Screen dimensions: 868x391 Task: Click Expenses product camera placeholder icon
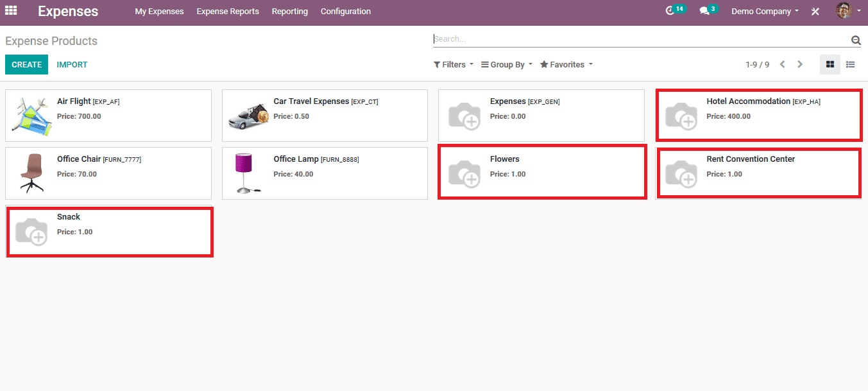[464, 116]
